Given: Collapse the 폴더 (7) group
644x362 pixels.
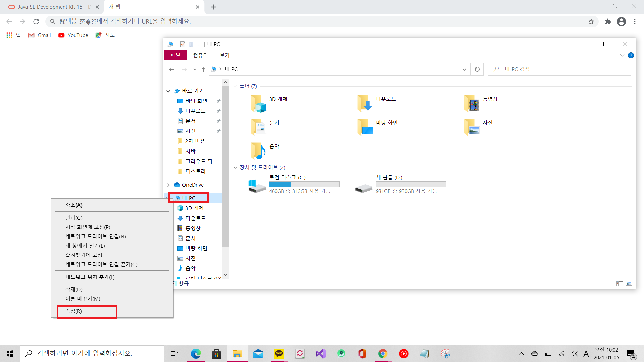Looking at the screenshot, I should [x=235, y=86].
